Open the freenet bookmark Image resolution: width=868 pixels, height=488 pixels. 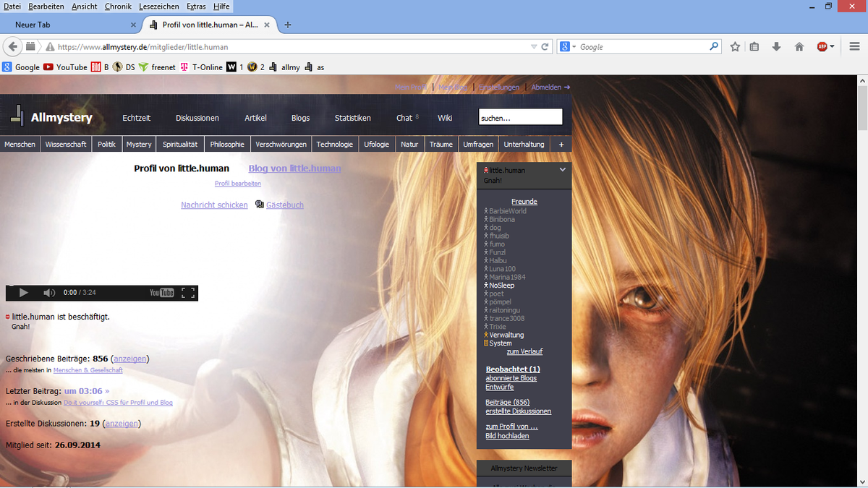tap(157, 67)
